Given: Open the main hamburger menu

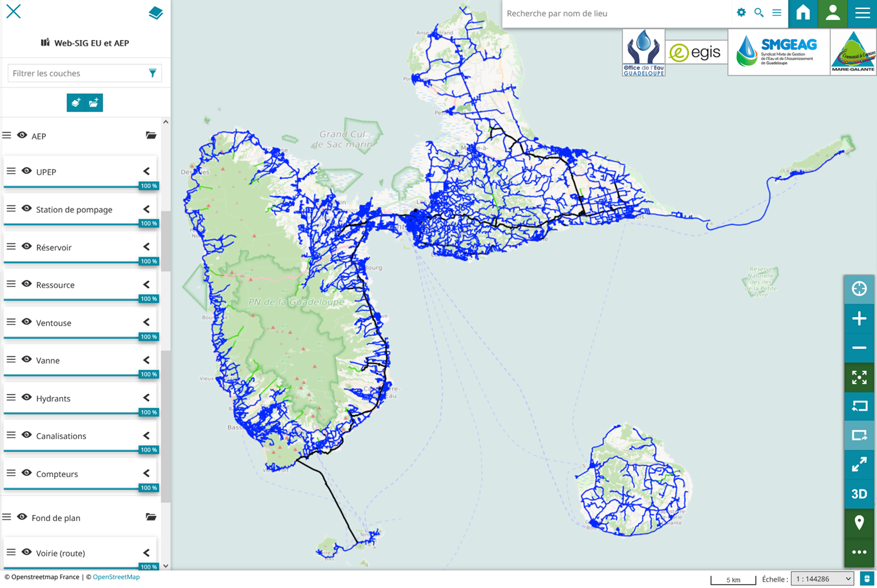Looking at the screenshot, I should [x=862, y=13].
